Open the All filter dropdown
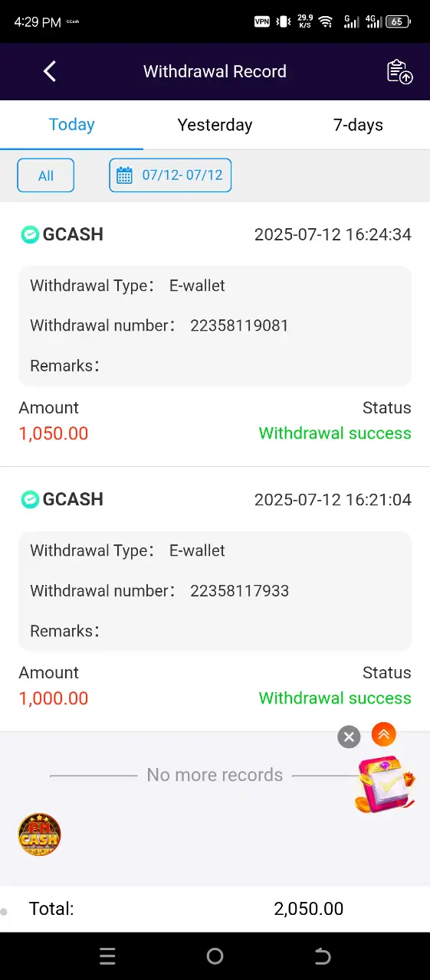The height and width of the screenshot is (980, 430). click(46, 175)
